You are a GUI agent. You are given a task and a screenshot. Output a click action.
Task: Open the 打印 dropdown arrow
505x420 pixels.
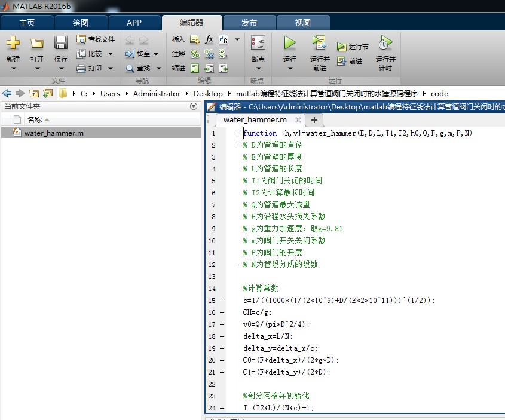(111, 68)
